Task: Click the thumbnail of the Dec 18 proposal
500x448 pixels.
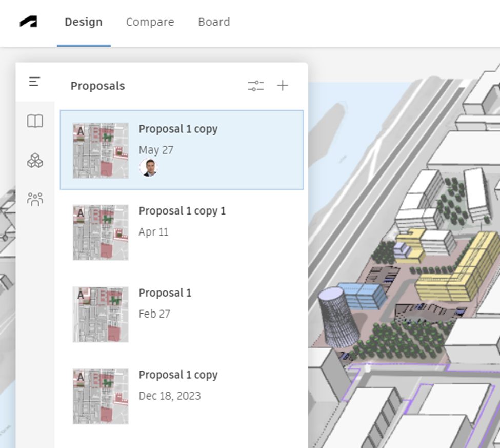Action: click(99, 395)
